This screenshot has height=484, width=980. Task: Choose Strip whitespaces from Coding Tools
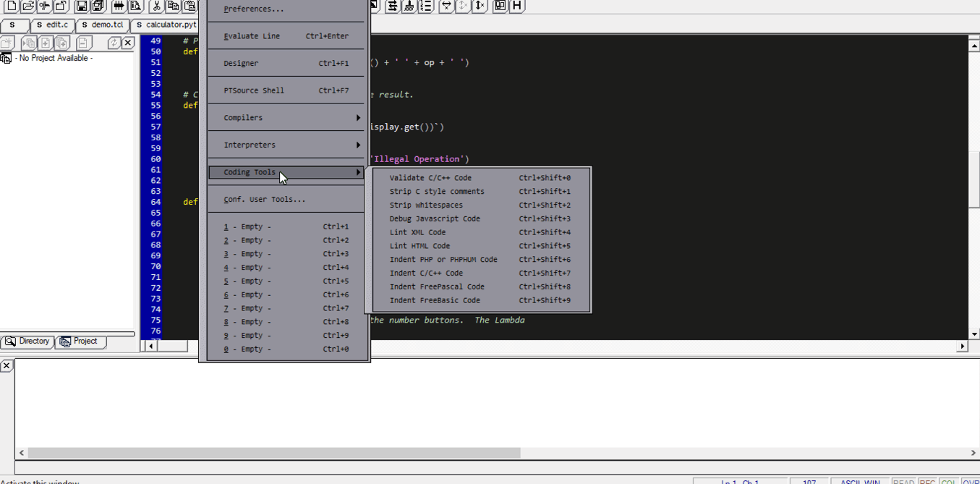click(x=426, y=205)
